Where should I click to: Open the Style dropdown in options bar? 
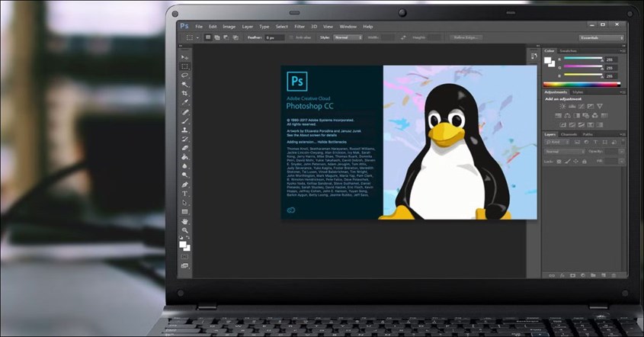(348, 37)
